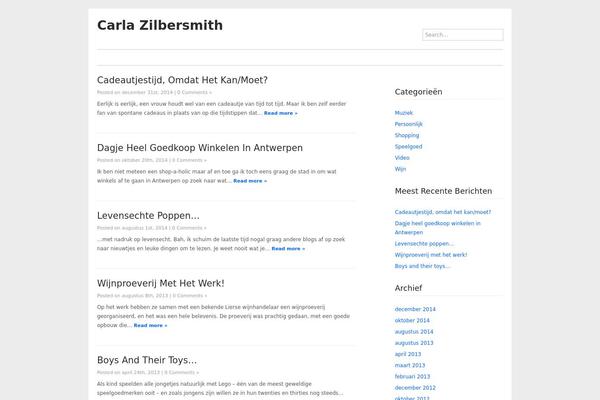The image size is (600, 400).
Task: Open post Cadeautjestijd, Omdat Het Kan/Moet?
Action: pos(182,80)
